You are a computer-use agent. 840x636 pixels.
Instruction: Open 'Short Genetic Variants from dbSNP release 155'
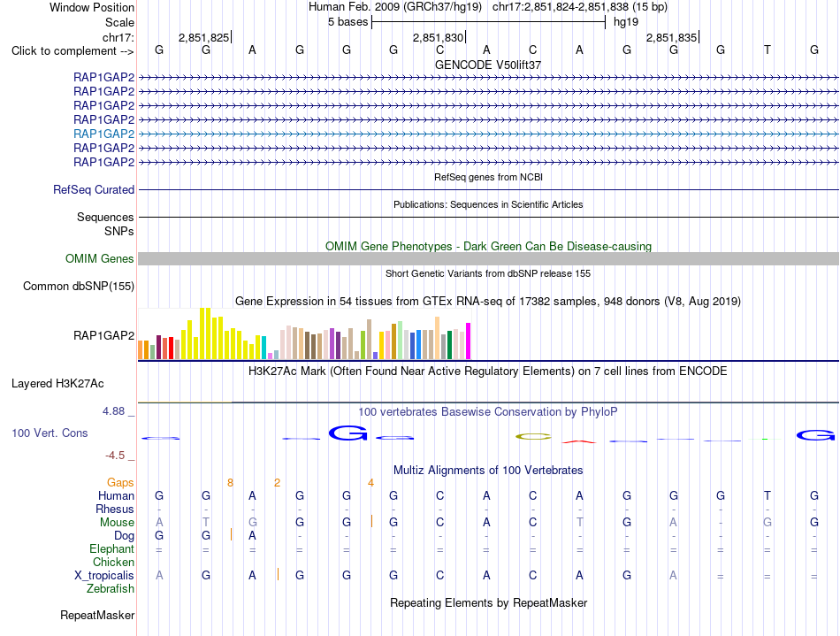click(x=488, y=273)
